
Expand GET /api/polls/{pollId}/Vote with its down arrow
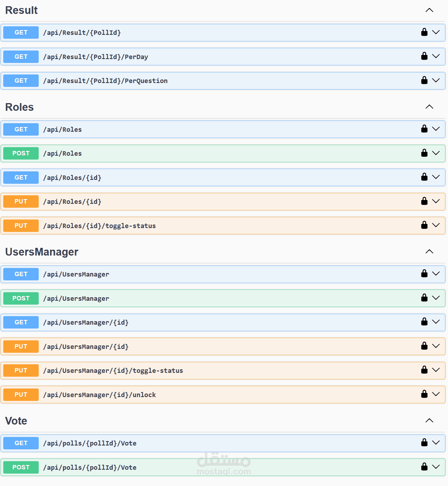coord(436,442)
